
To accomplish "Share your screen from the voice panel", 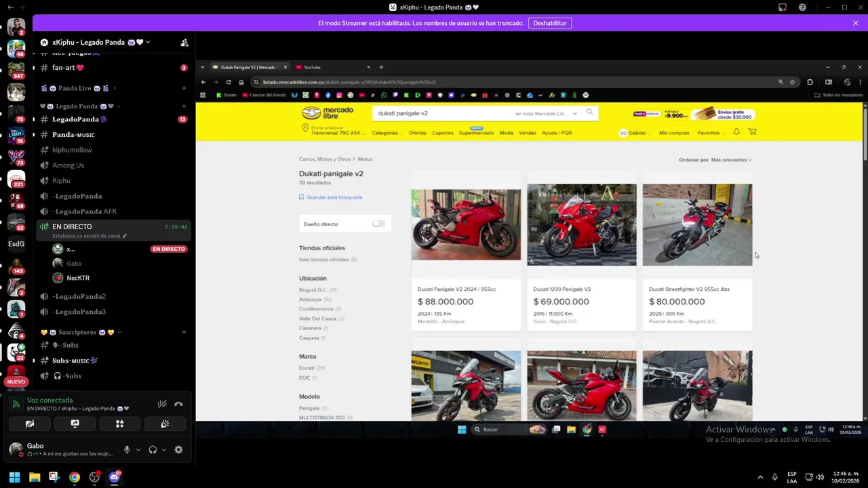I will point(75,424).
